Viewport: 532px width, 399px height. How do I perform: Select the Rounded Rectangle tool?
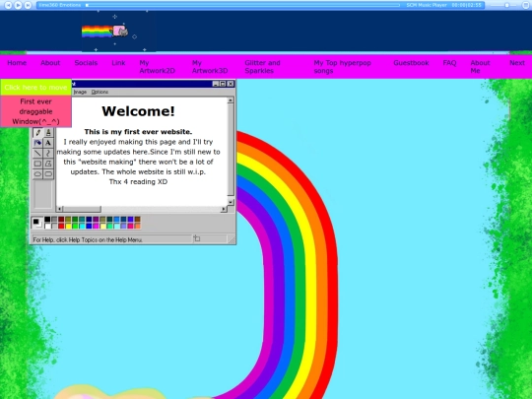coord(48,174)
